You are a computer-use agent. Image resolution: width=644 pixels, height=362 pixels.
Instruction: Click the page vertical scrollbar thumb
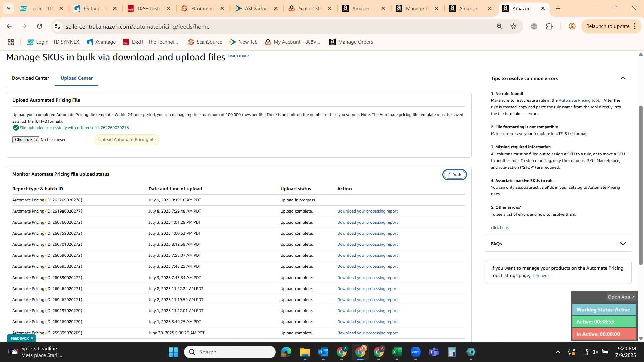(x=641, y=185)
